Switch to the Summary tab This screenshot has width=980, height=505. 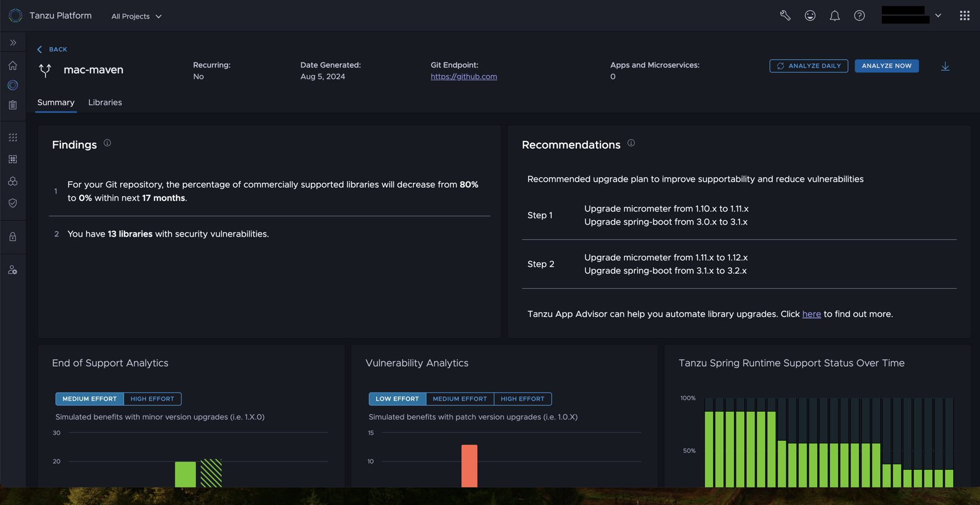[x=56, y=103]
